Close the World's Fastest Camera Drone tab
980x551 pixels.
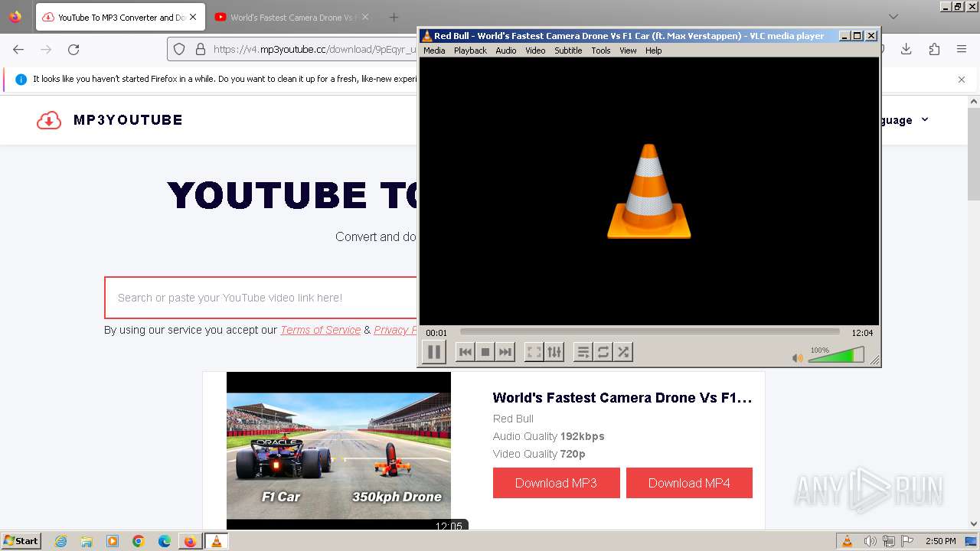(364, 17)
